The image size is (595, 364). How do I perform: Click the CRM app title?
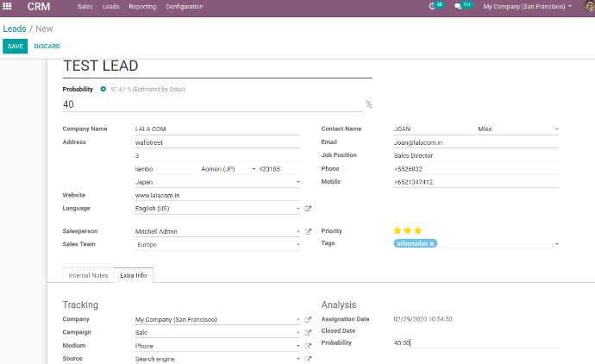39,6
